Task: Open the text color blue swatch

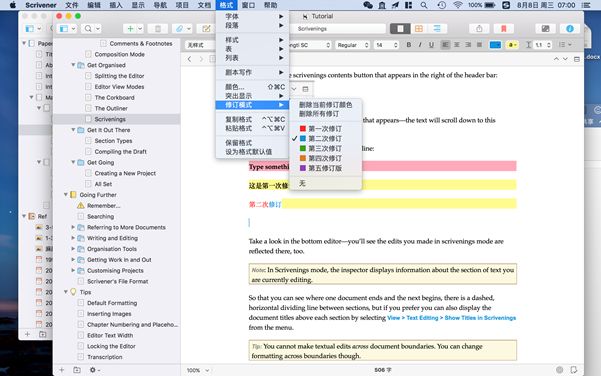Action: [x=495, y=45]
